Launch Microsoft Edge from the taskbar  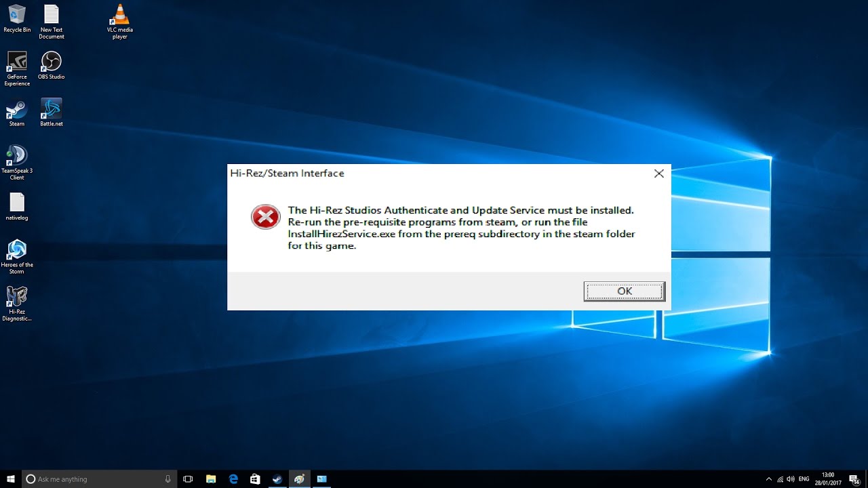(x=233, y=479)
